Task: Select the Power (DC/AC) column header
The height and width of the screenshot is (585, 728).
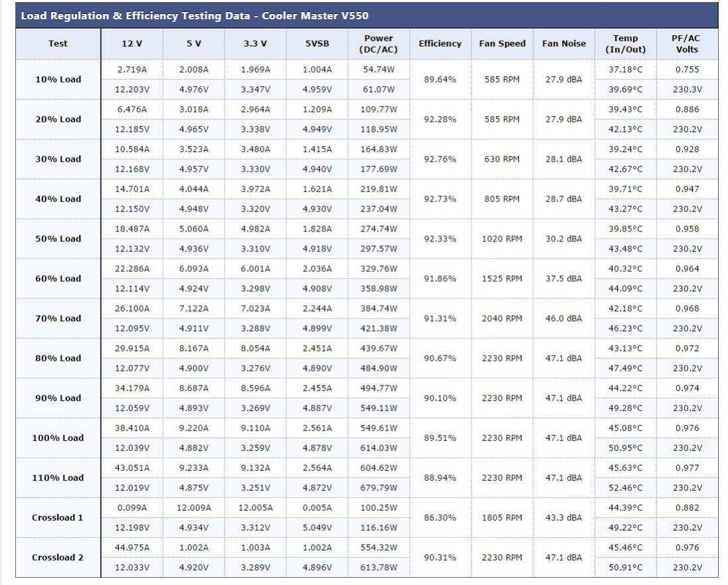Action: click(x=379, y=44)
